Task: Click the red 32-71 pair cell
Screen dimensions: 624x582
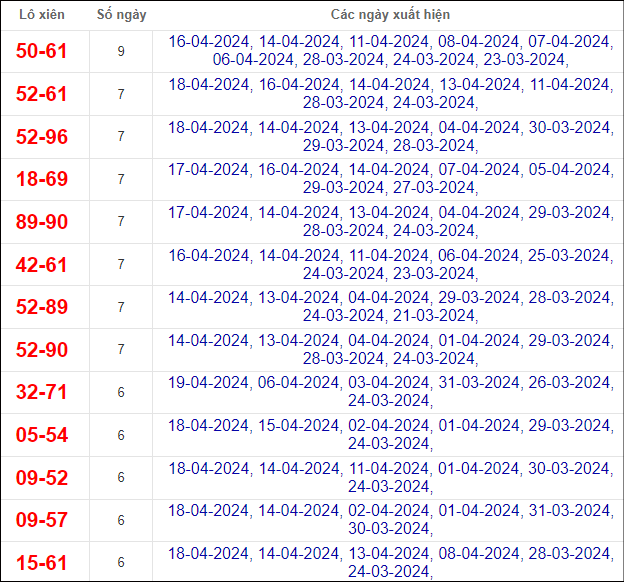Action: coord(42,392)
